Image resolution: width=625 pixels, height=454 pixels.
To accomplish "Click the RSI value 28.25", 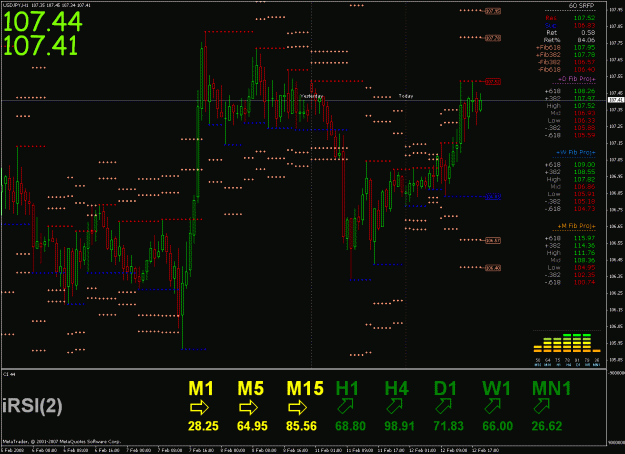I will [203, 426].
